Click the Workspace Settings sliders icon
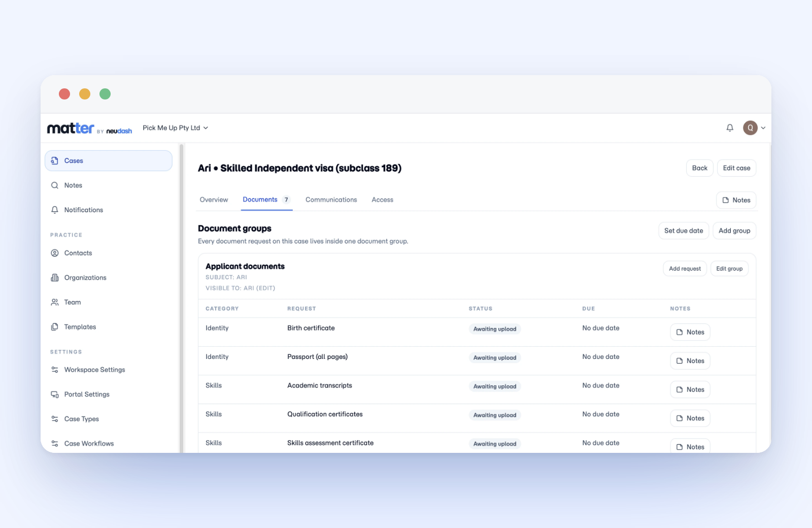Image resolution: width=812 pixels, height=528 pixels. [55, 370]
